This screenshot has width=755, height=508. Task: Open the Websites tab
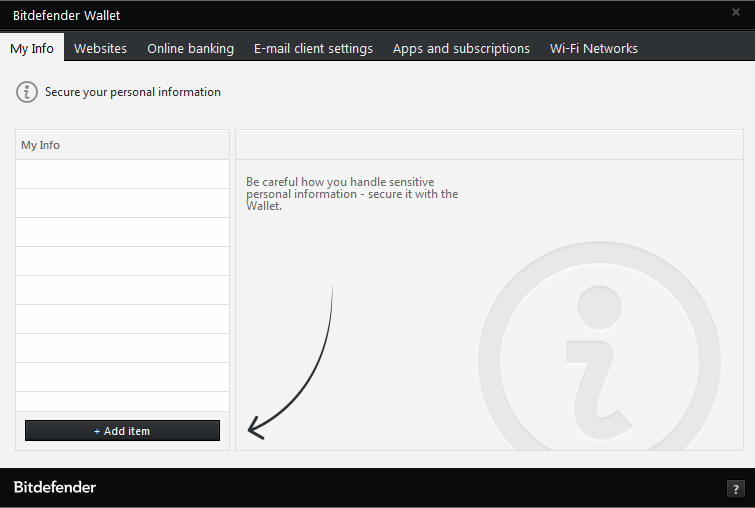point(100,48)
